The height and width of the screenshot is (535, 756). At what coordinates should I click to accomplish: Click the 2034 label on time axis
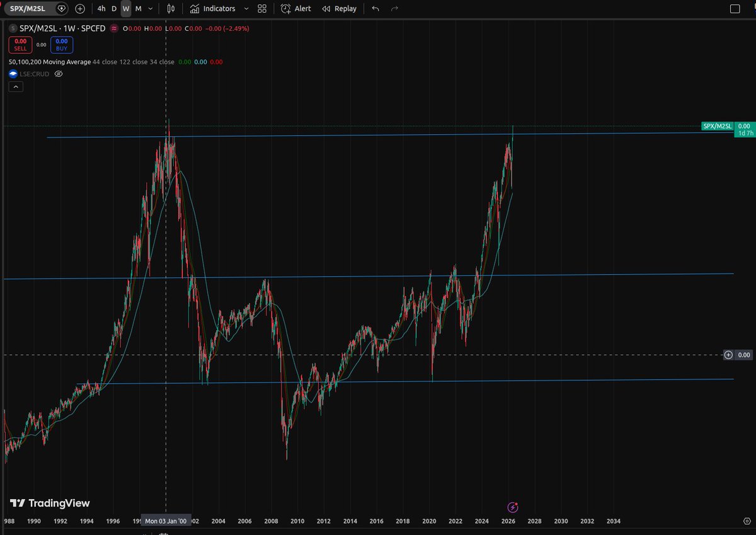point(613,521)
